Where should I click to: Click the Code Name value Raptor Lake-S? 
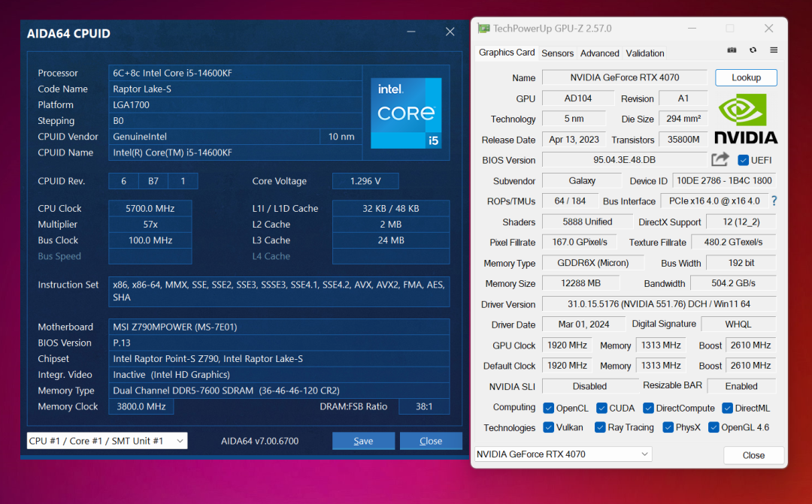[235, 89]
